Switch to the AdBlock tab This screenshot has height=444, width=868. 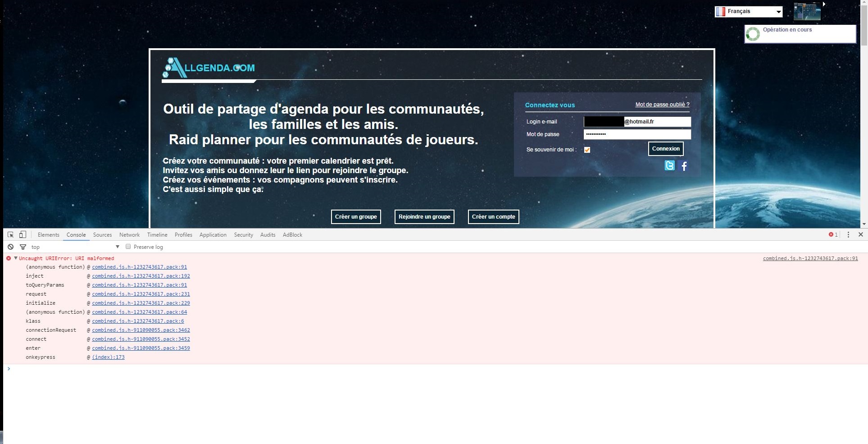point(292,234)
